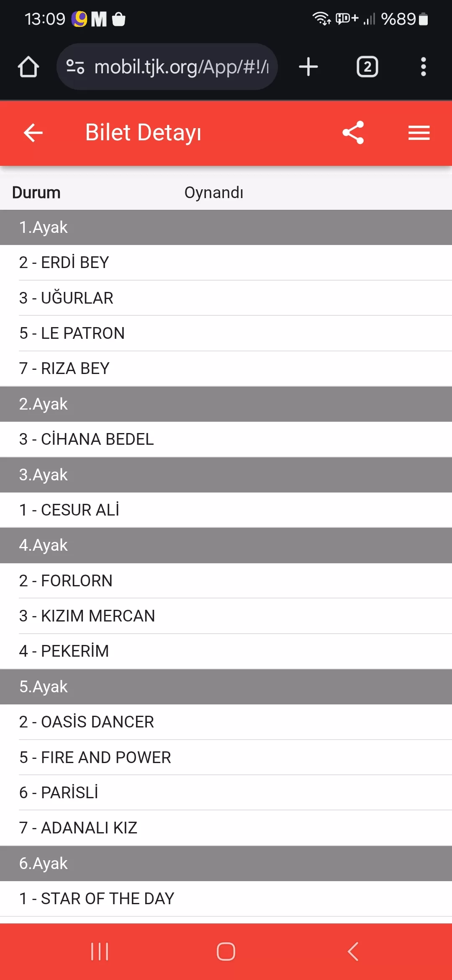Tap Android recent apps button
Screen dimensions: 452x980
point(100,952)
